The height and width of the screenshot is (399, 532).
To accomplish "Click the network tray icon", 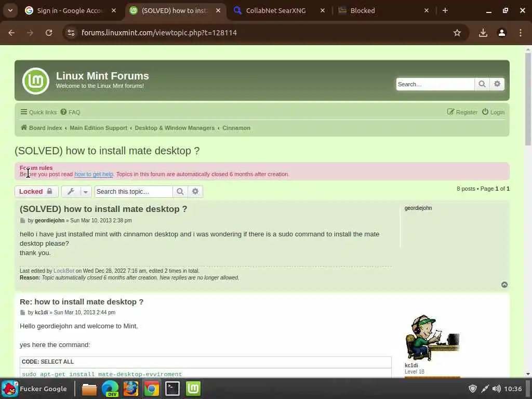I will (x=485, y=389).
